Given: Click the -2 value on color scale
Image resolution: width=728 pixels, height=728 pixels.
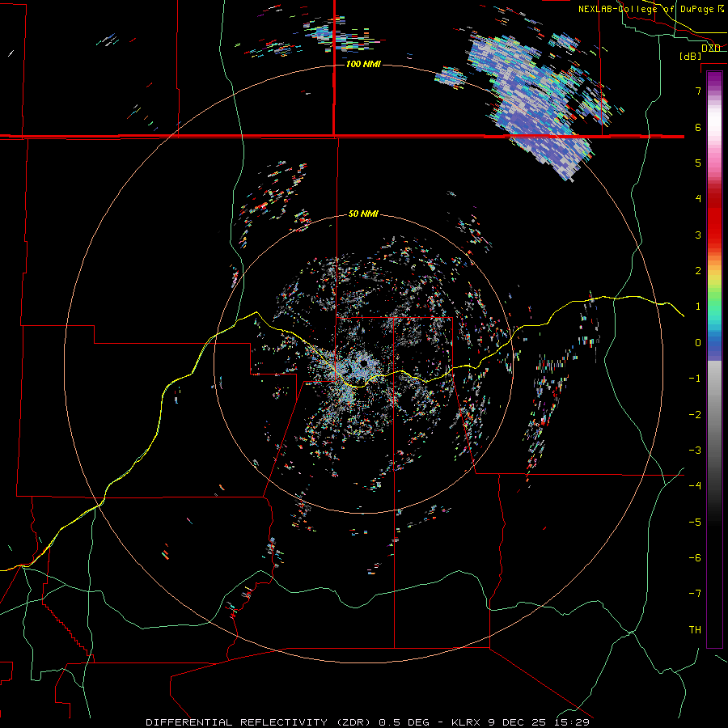Looking at the screenshot, I should (695, 415).
